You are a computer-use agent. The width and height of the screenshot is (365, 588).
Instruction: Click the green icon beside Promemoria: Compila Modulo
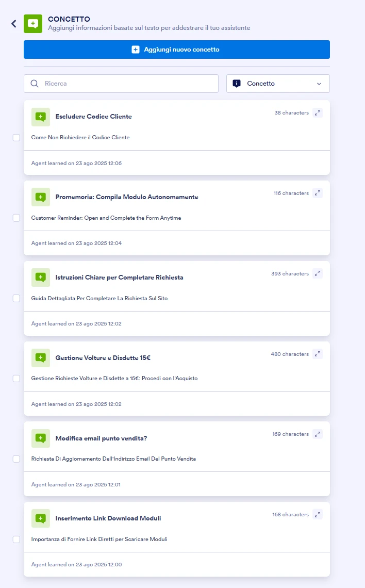click(x=41, y=197)
